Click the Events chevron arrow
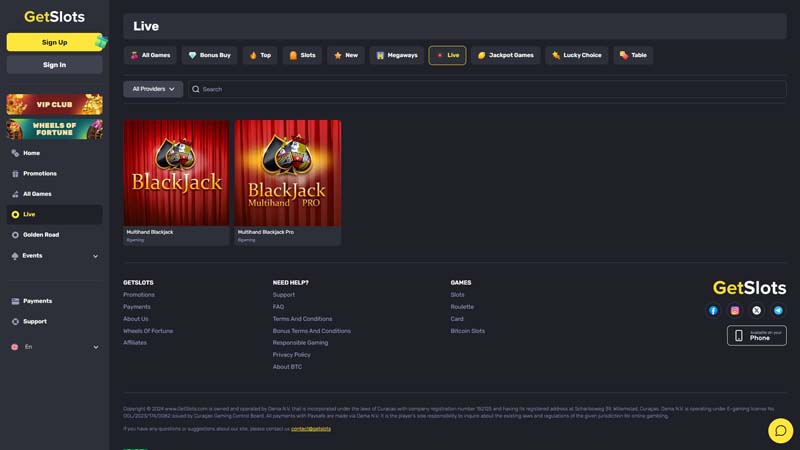800x450 pixels. [x=95, y=256]
